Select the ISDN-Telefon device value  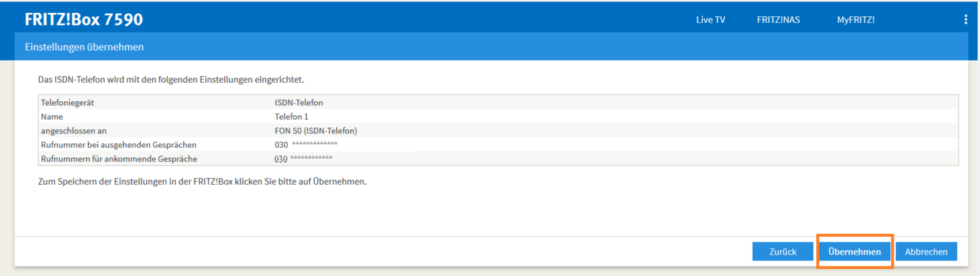(299, 102)
